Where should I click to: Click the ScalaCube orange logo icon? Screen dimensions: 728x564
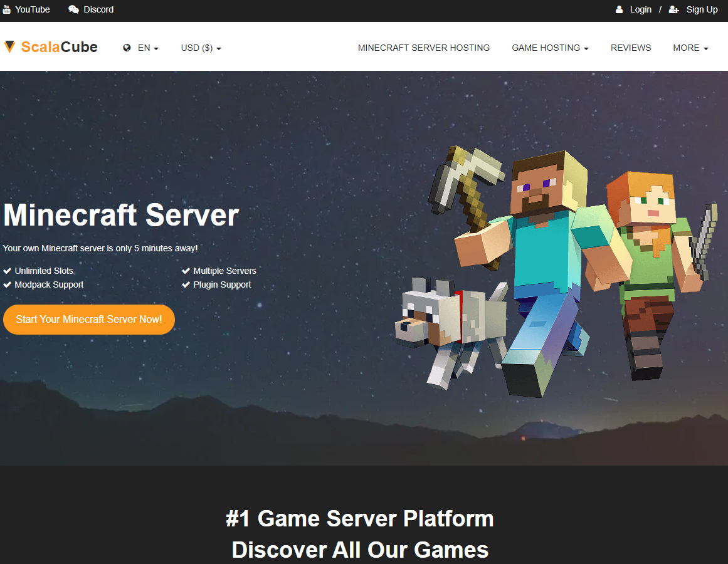[x=10, y=47]
